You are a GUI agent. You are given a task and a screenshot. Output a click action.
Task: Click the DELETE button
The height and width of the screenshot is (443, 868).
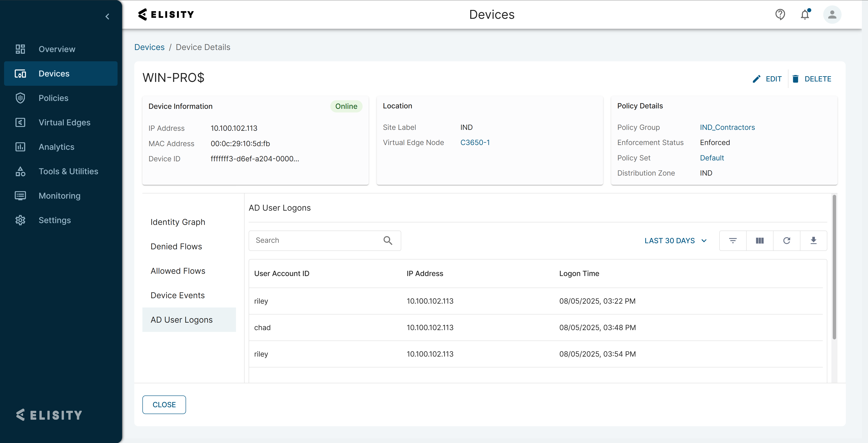[x=811, y=79]
